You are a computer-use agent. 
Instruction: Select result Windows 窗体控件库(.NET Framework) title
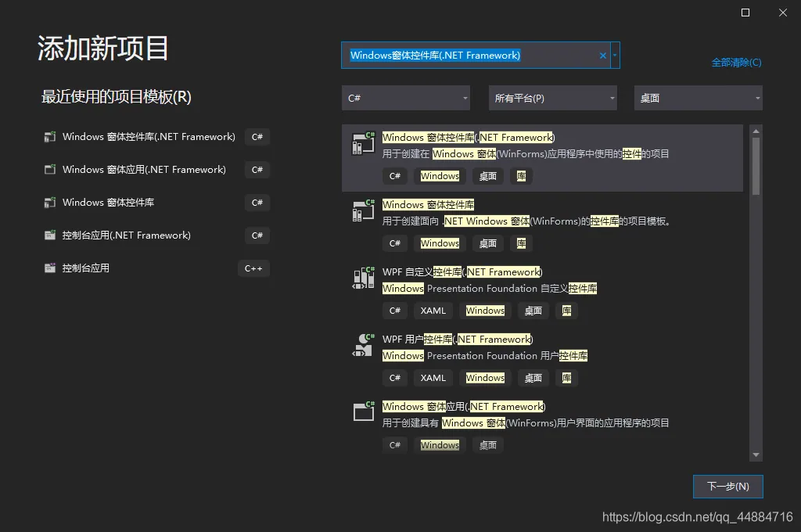(469, 138)
